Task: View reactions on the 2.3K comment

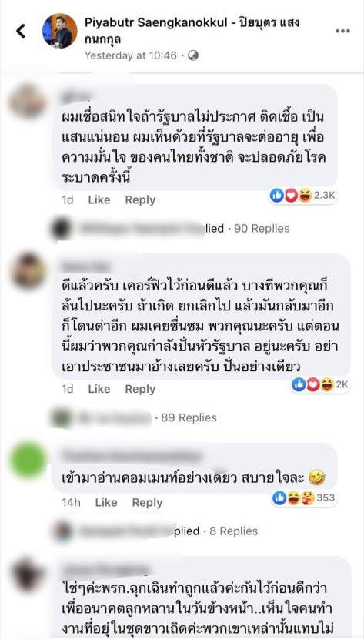Action: click(302, 196)
